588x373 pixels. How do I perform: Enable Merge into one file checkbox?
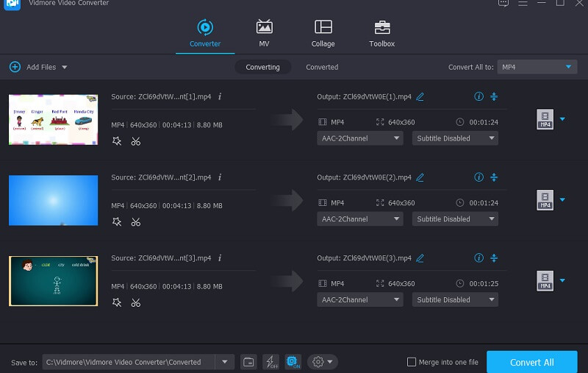[412, 362]
